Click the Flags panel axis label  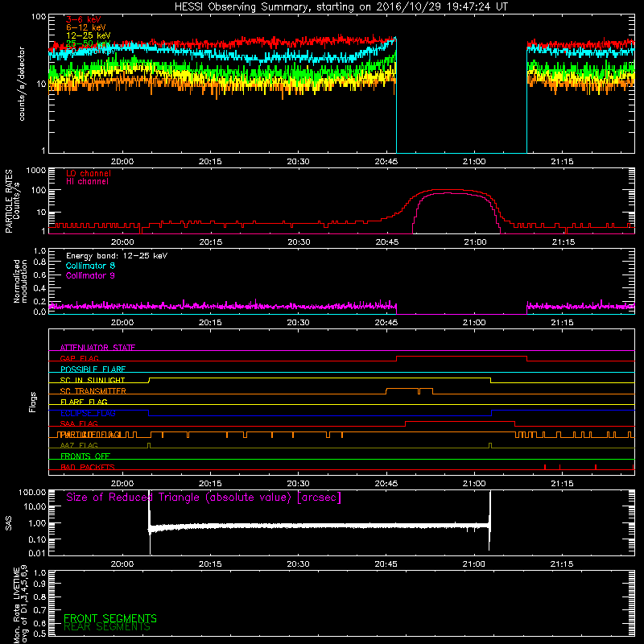click(33, 402)
